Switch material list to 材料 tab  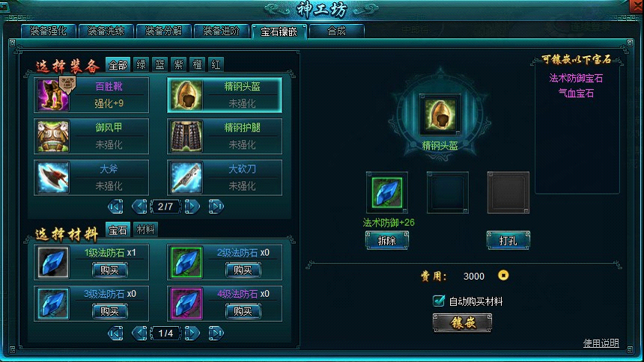[x=145, y=230]
